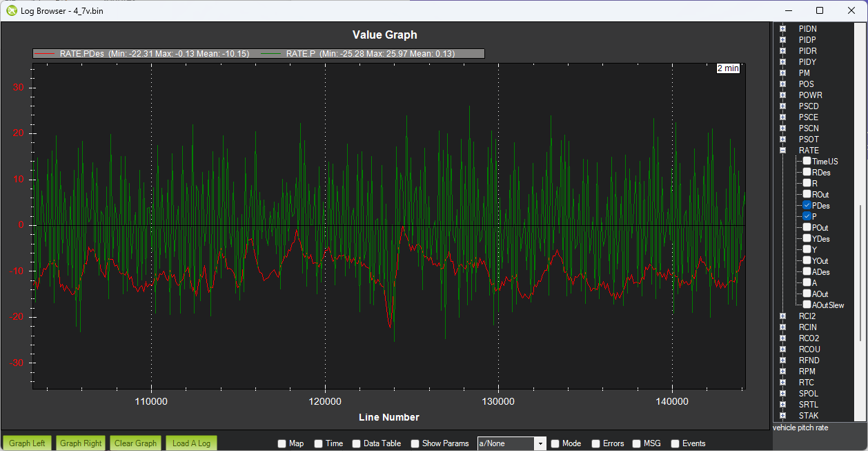Click the 2 min time label on graph
The width and height of the screenshot is (868, 451).
click(x=728, y=68)
